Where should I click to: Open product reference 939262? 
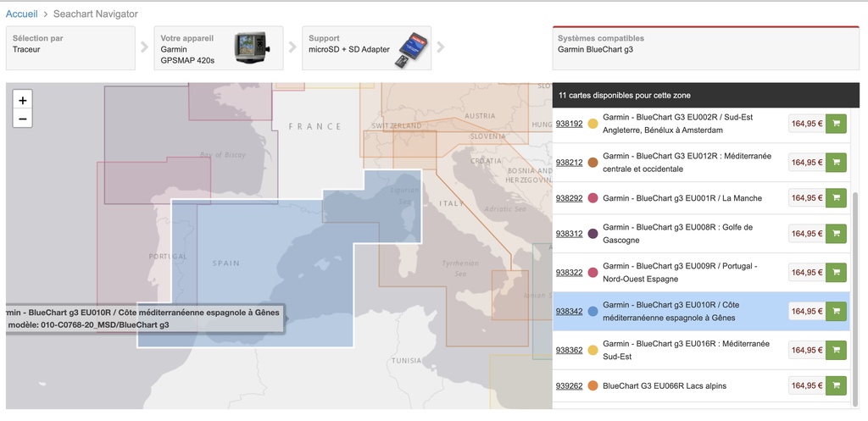(x=569, y=386)
